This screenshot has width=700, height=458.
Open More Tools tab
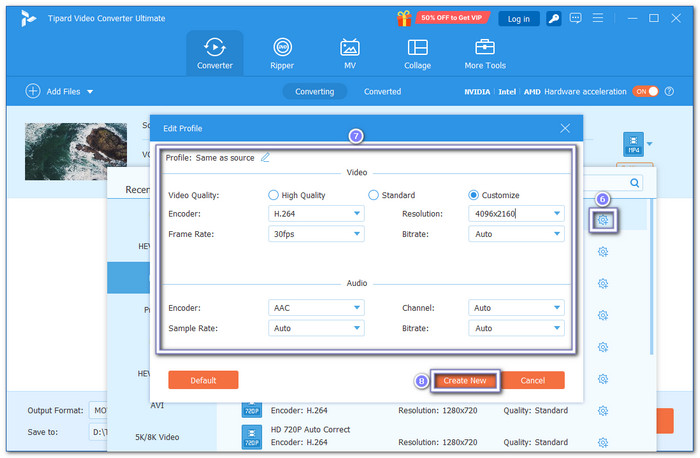(485, 53)
